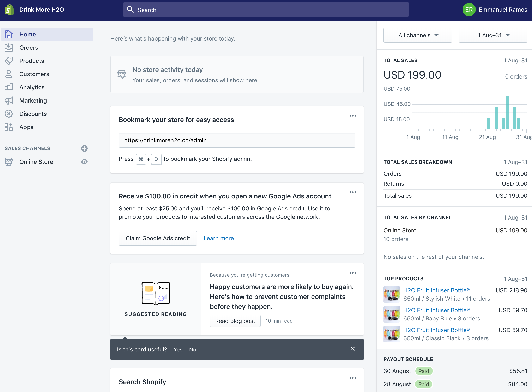This screenshot has height=392, width=532.
Task: Select Online Store sales channel
Action: (x=36, y=162)
